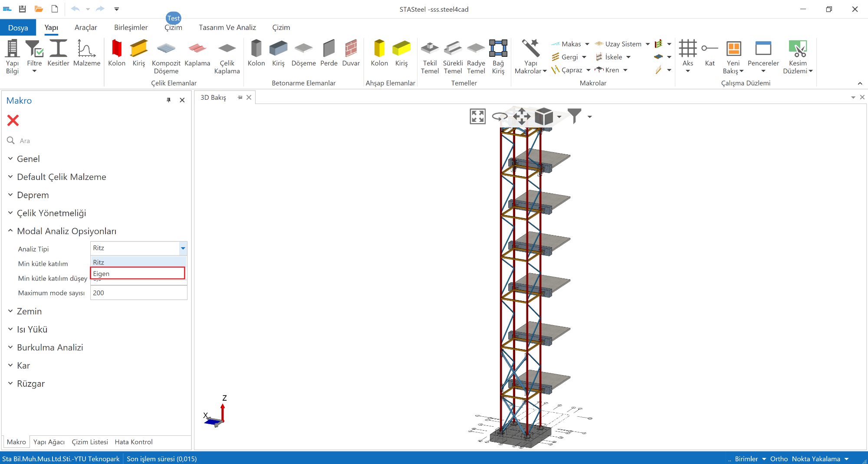Click the red X delete icon in Makro panel

pos(13,121)
